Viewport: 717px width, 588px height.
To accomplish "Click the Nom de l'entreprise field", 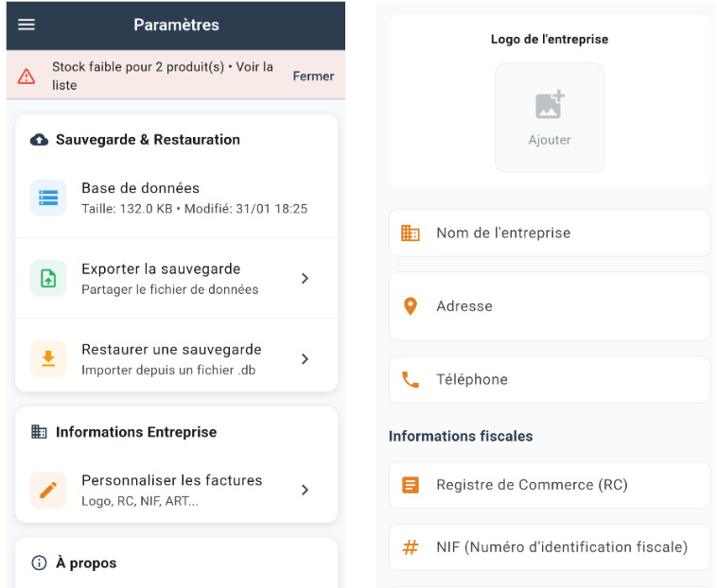I will point(550,233).
